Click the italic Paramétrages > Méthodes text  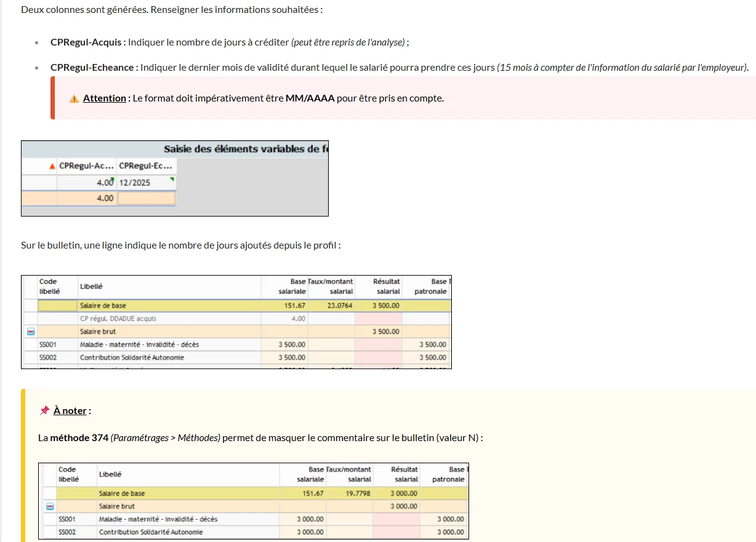[165, 438]
